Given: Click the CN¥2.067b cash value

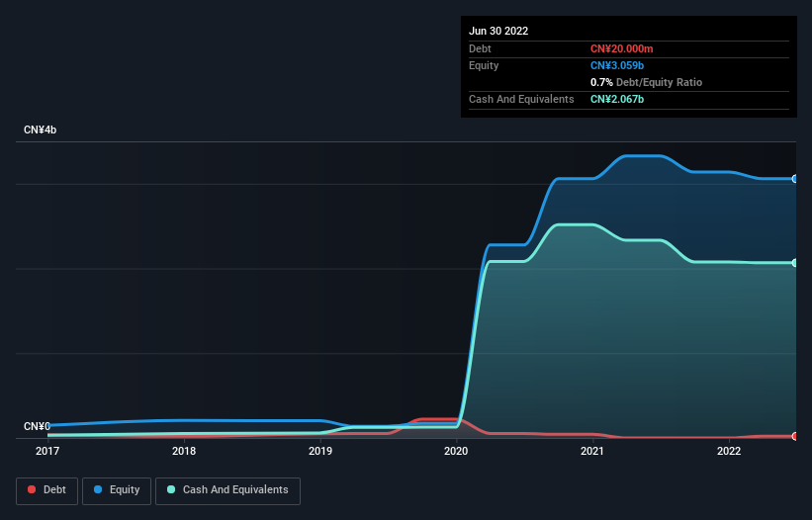Looking at the screenshot, I should (617, 99).
